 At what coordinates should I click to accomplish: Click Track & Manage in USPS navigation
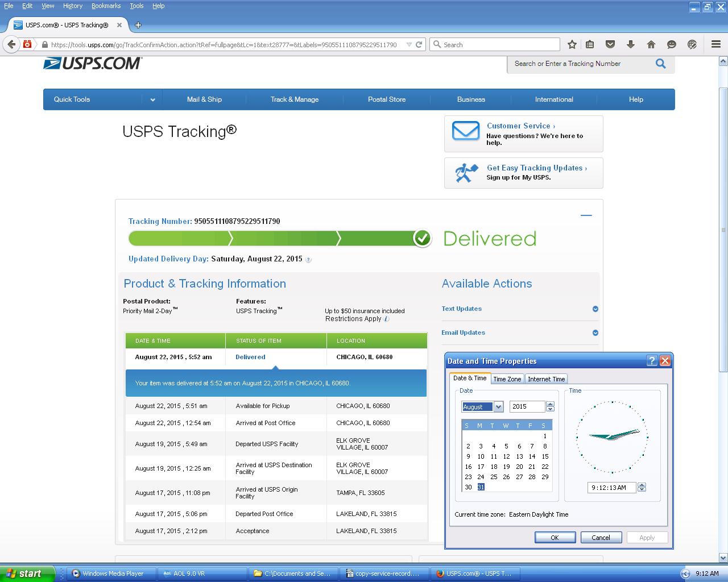pos(295,99)
